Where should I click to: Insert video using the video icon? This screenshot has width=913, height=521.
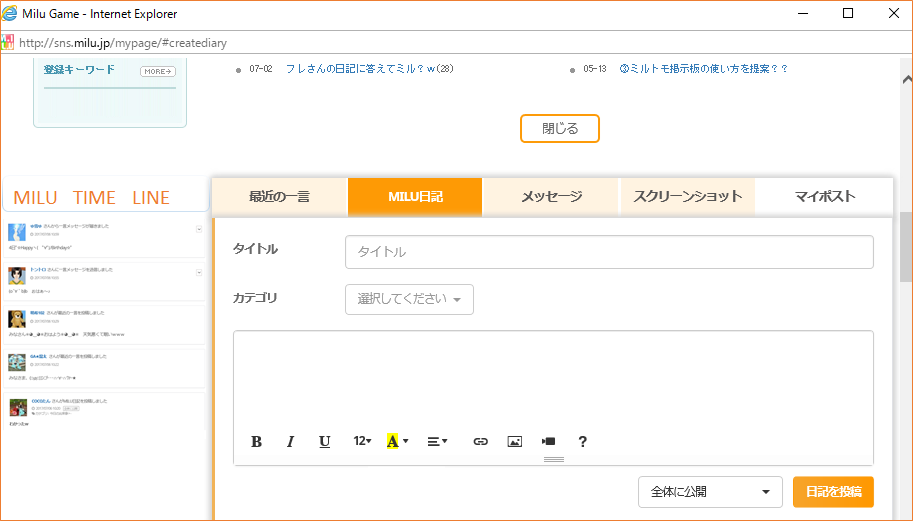(x=548, y=441)
